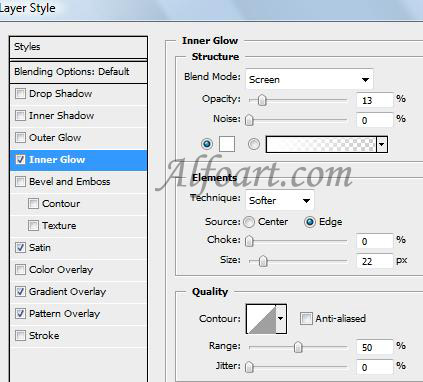
Task: Set Source to Center
Action: tap(249, 222)
